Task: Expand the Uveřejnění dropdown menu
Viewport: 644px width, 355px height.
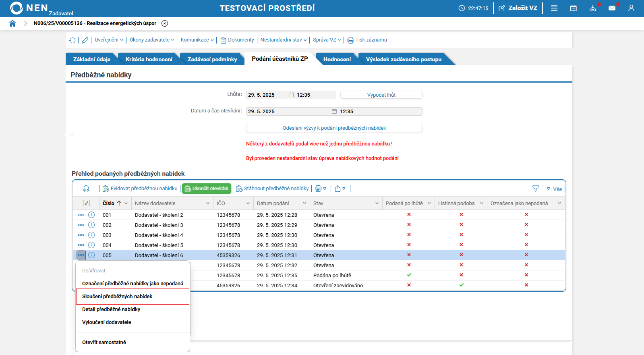Action: 109,40
